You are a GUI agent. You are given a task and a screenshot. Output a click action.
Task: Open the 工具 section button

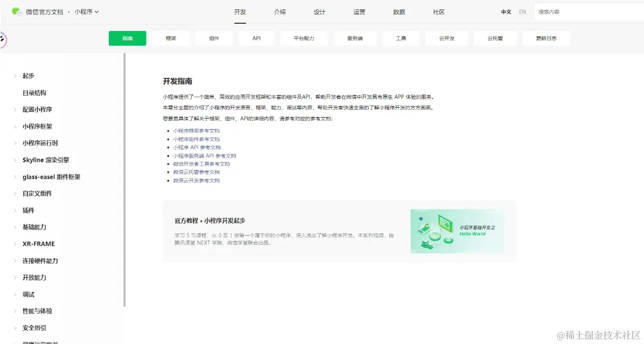(x=401, y=38)
